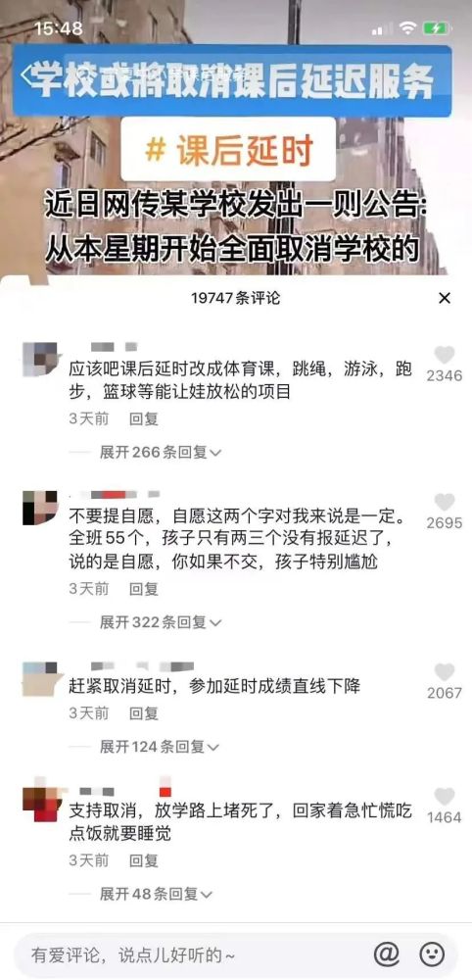Like the comment with 2346 likes
472x980 pixels.
click(445, 355)
